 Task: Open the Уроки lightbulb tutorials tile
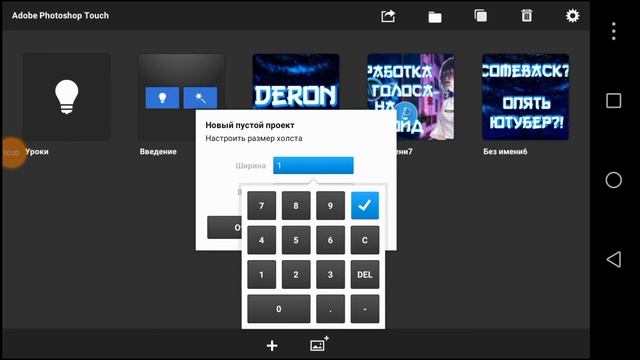67,97
